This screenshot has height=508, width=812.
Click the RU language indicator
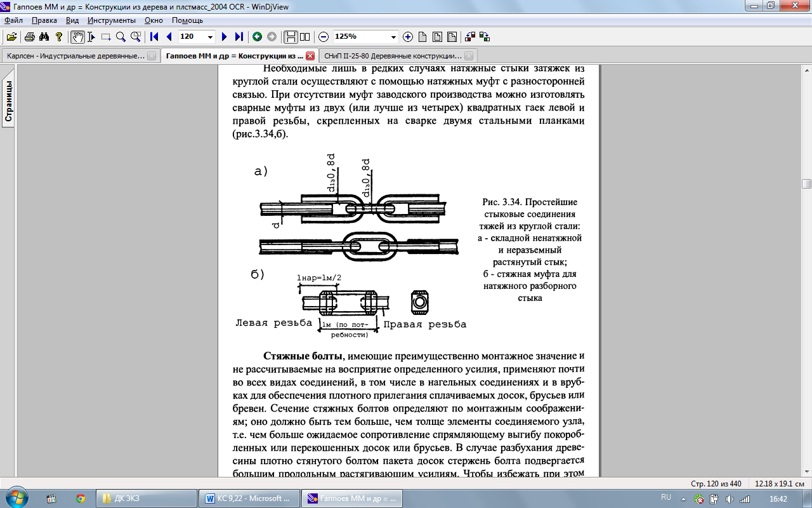[x=666, y=497]
